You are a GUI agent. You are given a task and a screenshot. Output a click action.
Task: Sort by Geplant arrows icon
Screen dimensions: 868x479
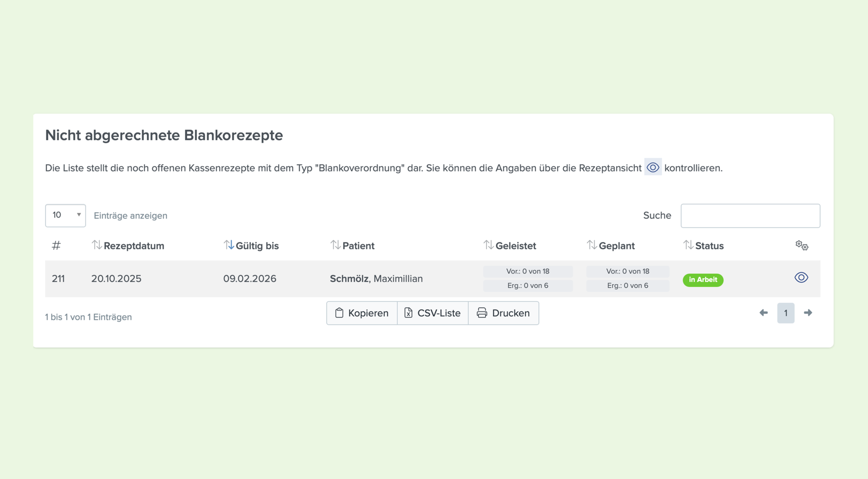pyautogui.click(x=592, y=245)
